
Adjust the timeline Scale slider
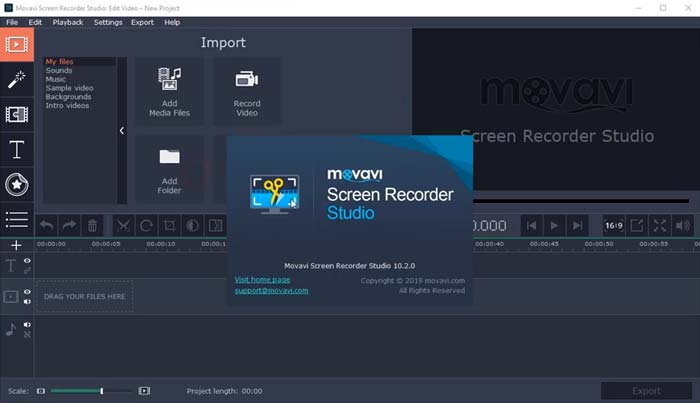[x=91, y=391]
